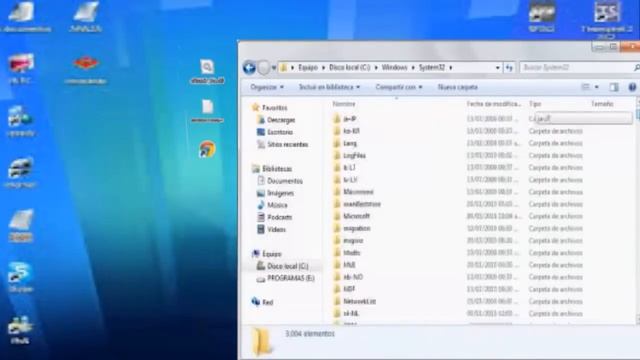The image size is (640, 360).
Task: Select the migwiz folder row
Action: pos(457,241)
